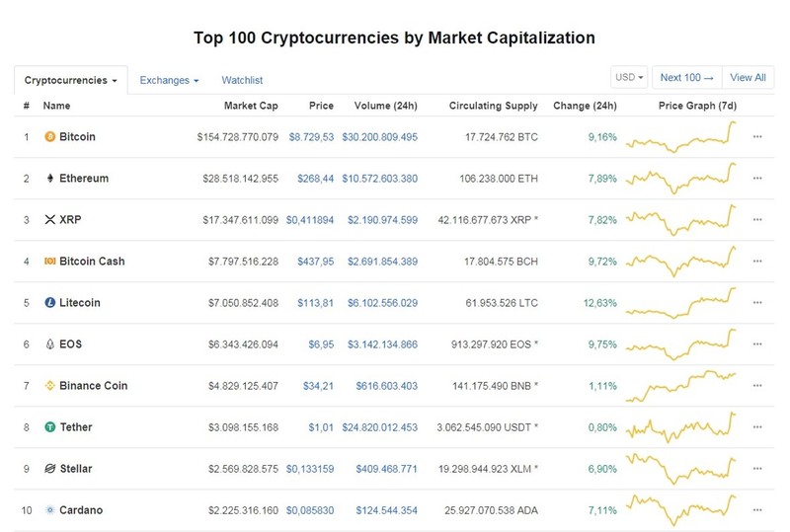790x532 pixels.
Task: Sort table by Market Cap column header
Action: point(251,106)
